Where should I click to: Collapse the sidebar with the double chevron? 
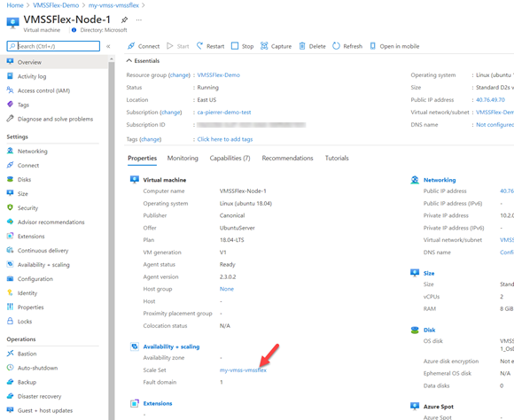(108, 47)
